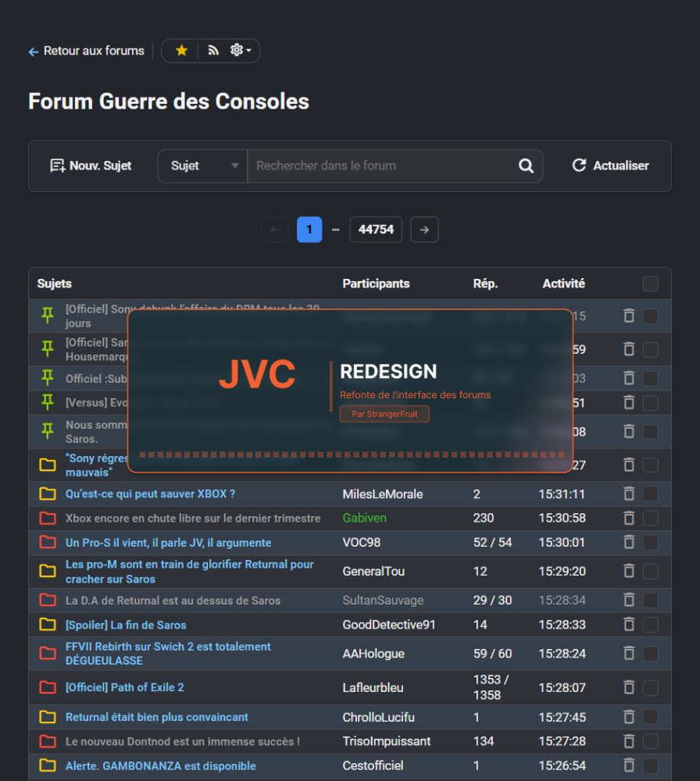Go back via Retour aux forums
The width and height of the screenshot is (700, 781).
click(x=86, y=51)
